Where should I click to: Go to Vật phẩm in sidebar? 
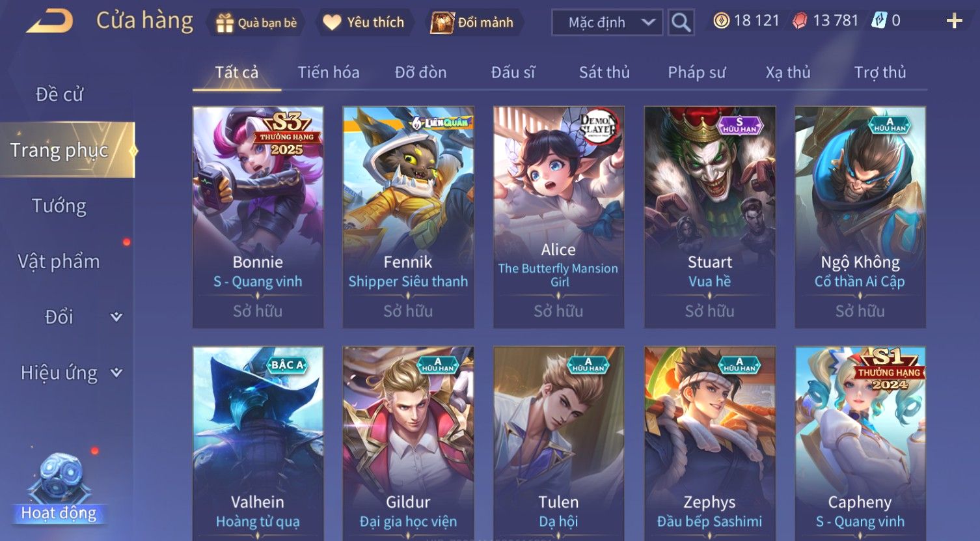pyautogui.click(x=59, y=262)
